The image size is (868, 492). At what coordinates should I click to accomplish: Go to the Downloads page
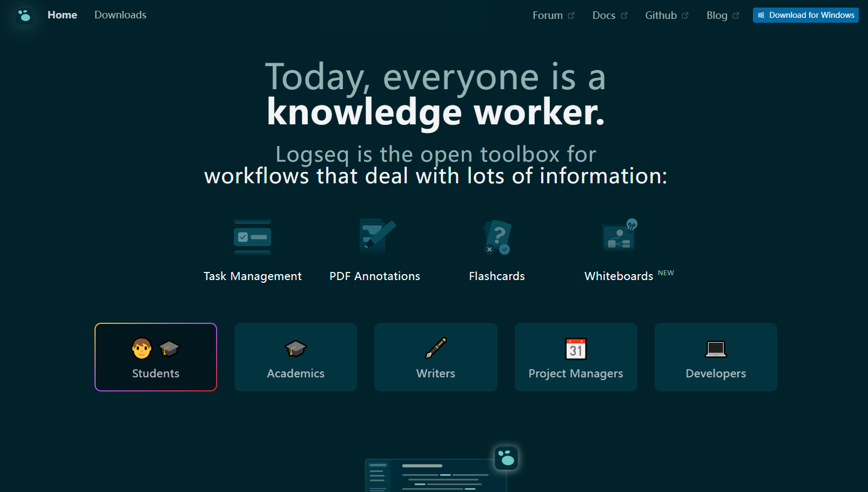(x=120, y=15)
